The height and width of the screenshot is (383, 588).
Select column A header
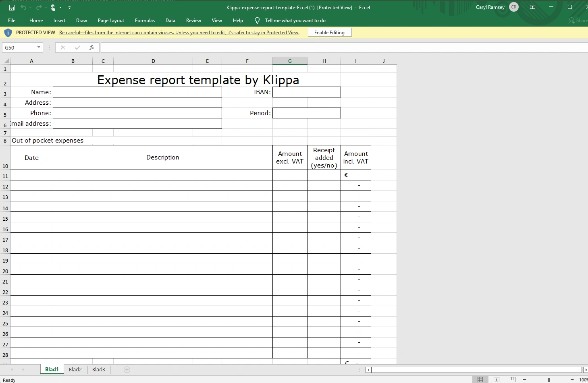31,61
